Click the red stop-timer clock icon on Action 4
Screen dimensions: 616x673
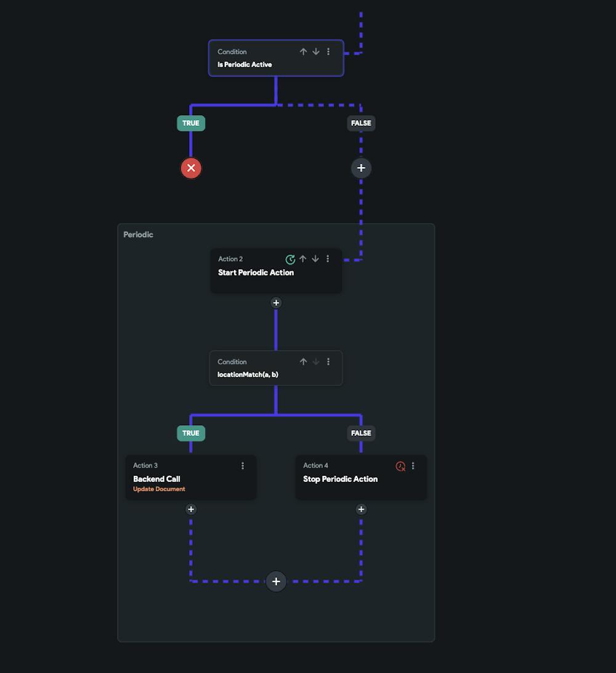tap(401, 466)
